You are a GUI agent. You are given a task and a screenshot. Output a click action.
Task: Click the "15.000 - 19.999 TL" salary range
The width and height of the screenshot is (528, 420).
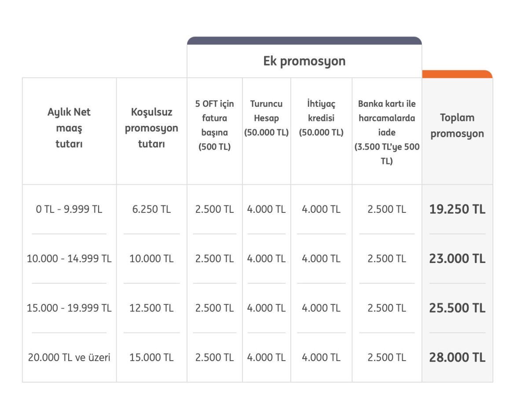tap(69, 308)
